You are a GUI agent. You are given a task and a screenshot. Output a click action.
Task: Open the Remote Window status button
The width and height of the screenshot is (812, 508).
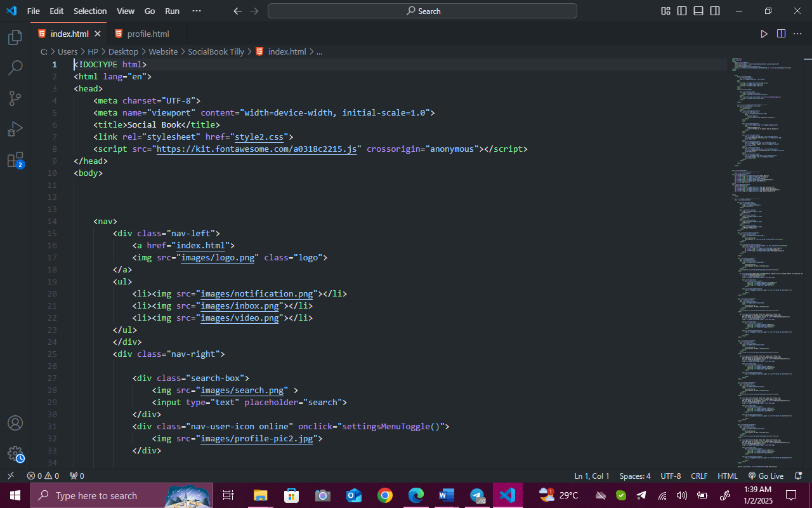11,476
